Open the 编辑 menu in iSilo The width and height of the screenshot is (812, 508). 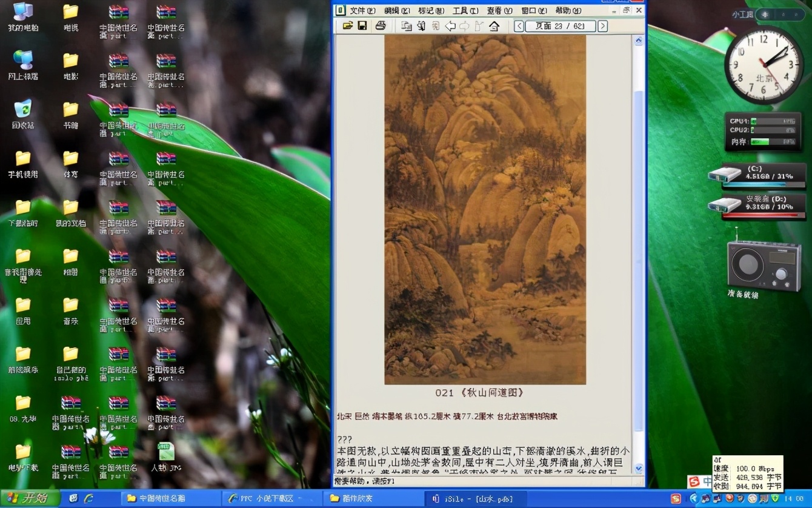tap(397, 10)
